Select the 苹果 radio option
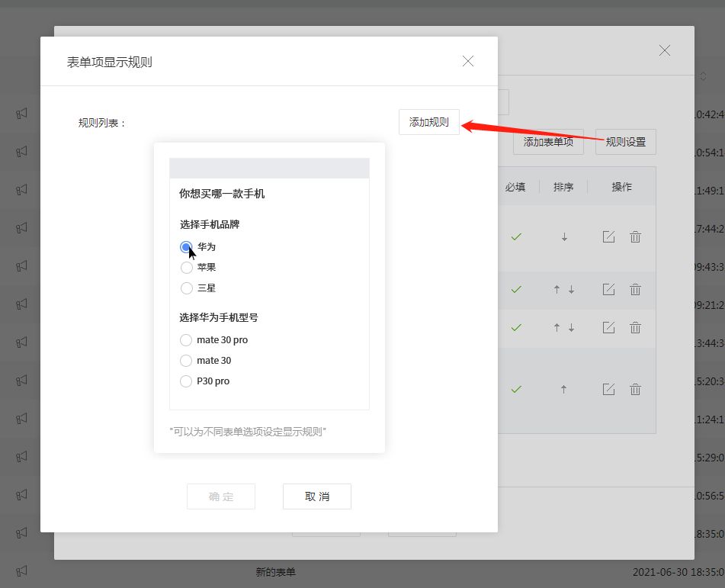 tap(186, 268)
